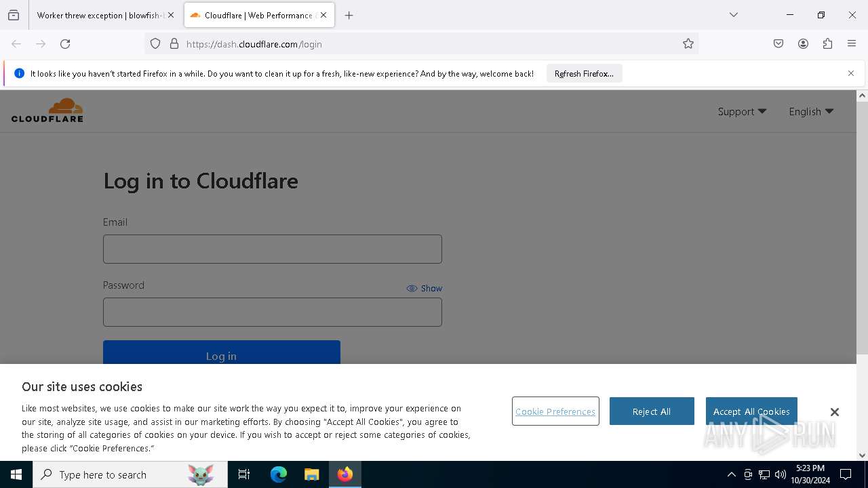View site security padlock info
Screen dimensions: 868x488
[174, 44]
